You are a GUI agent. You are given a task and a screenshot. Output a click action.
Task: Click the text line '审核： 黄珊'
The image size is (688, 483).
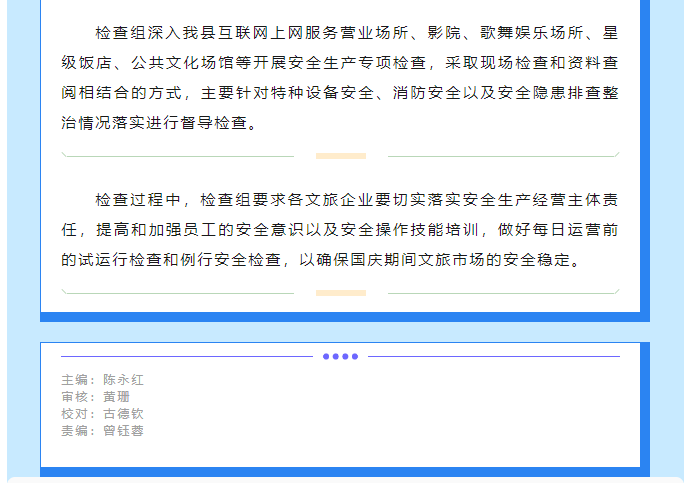(x=96, y=397)
